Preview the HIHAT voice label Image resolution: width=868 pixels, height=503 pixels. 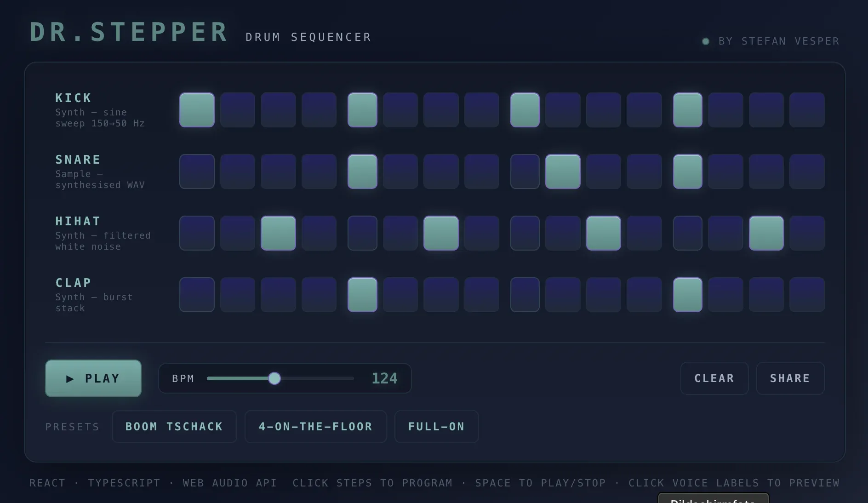click(x=78, y=221)
